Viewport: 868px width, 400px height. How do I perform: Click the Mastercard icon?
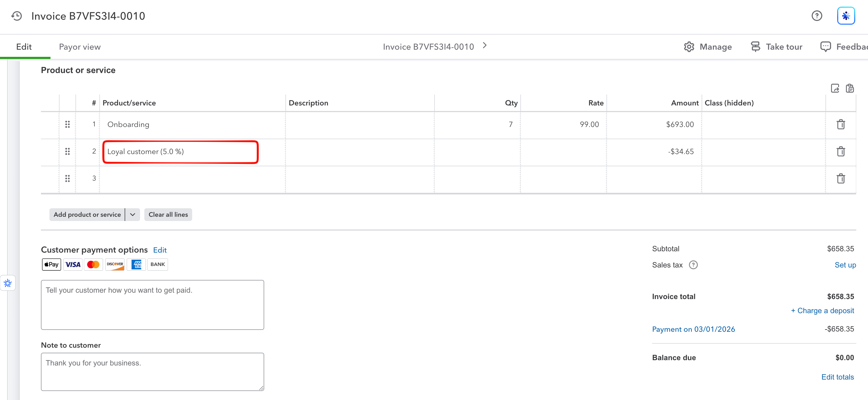[x=93, y=264]
